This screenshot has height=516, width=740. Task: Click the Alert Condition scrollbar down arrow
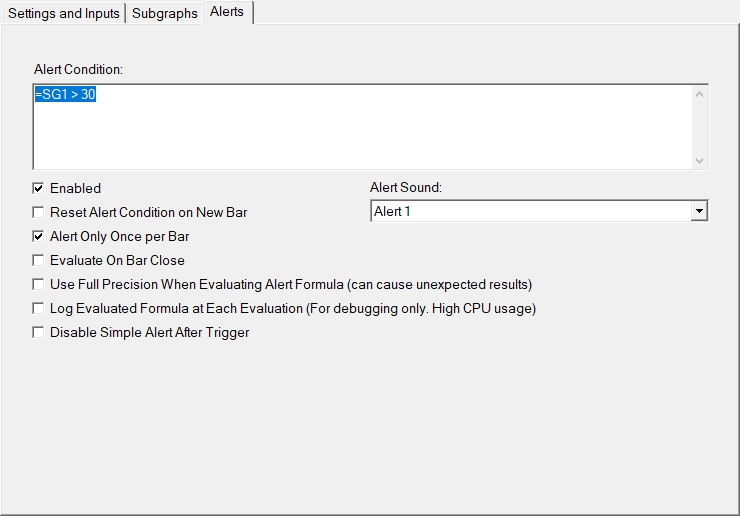[x=699, y=160]
